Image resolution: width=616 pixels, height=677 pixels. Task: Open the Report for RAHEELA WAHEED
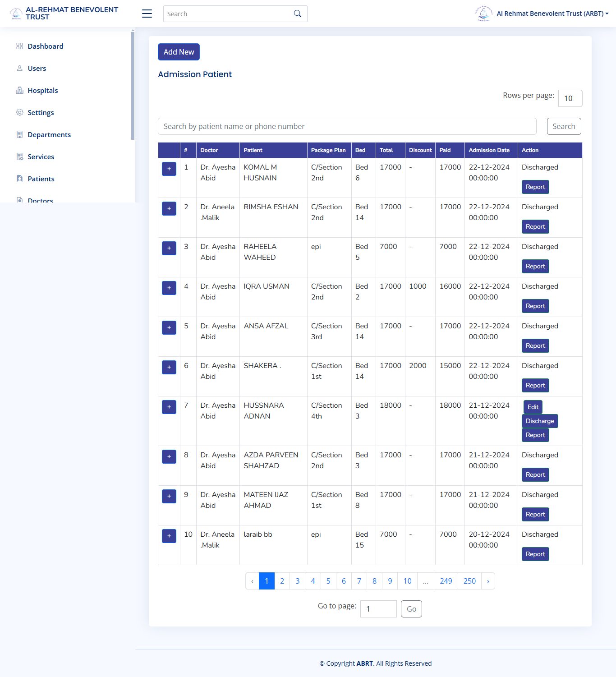pos(535,266)
